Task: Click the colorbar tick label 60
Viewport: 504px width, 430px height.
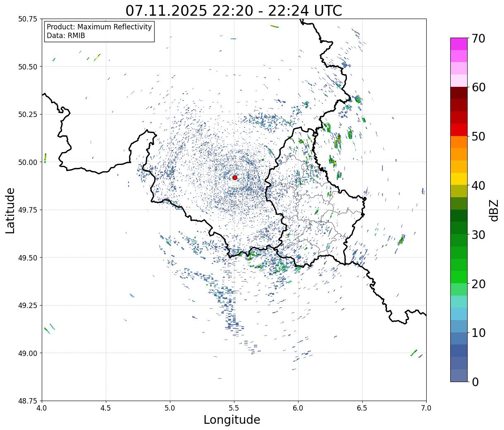Action: (x=479, y=87)
